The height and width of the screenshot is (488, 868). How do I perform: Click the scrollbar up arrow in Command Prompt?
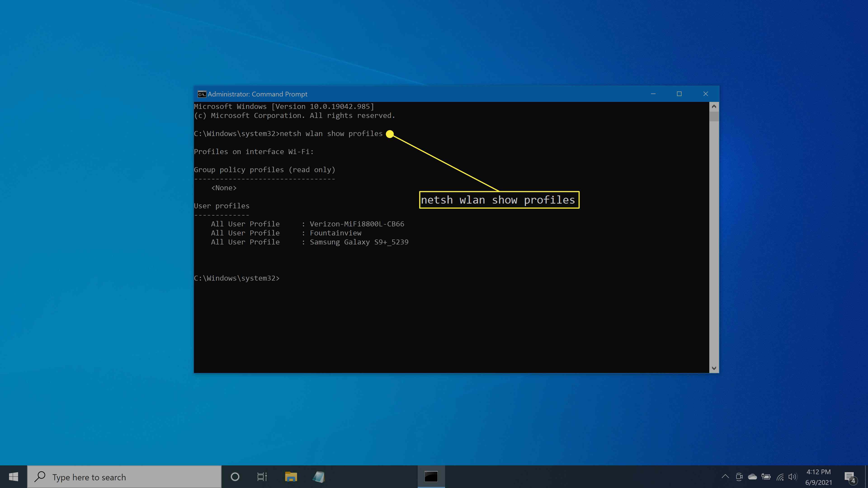714,106
